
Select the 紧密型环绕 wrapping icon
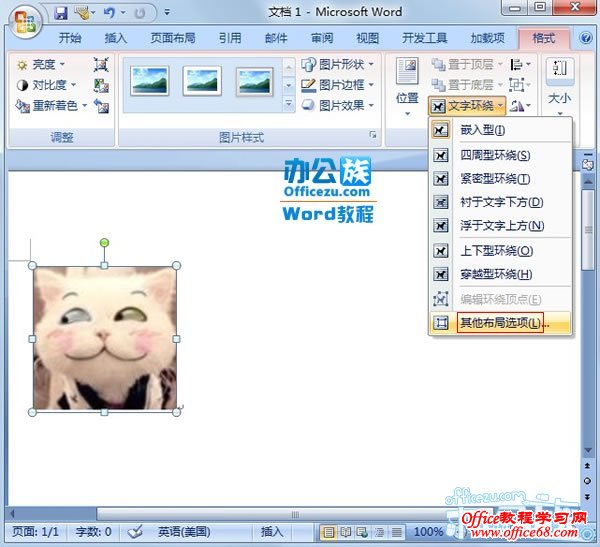(440, 179)
